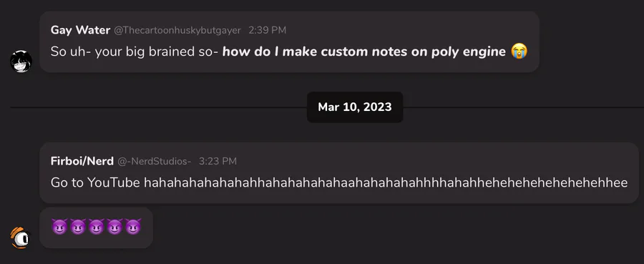Image resolution: width=644 pixels, height=264 pixels.
Task: Open Gay Water's black-and-white profile avatar
Action: tap(21, 62)
